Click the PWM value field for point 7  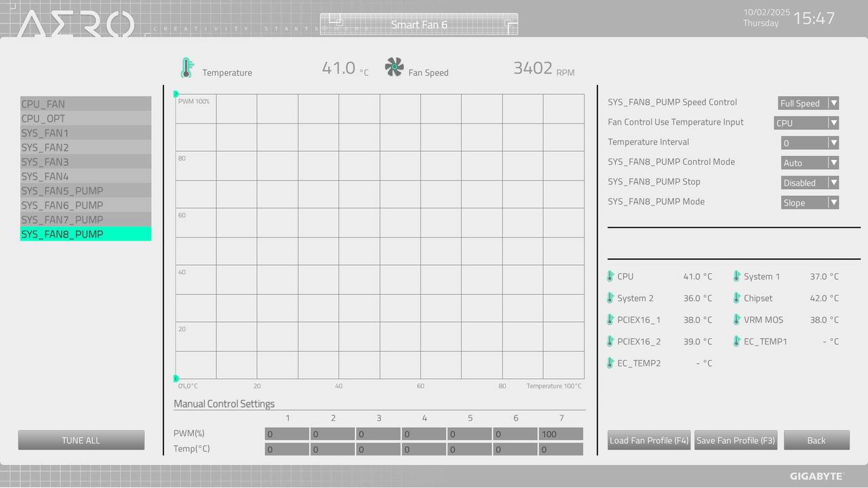coord(560,433)
